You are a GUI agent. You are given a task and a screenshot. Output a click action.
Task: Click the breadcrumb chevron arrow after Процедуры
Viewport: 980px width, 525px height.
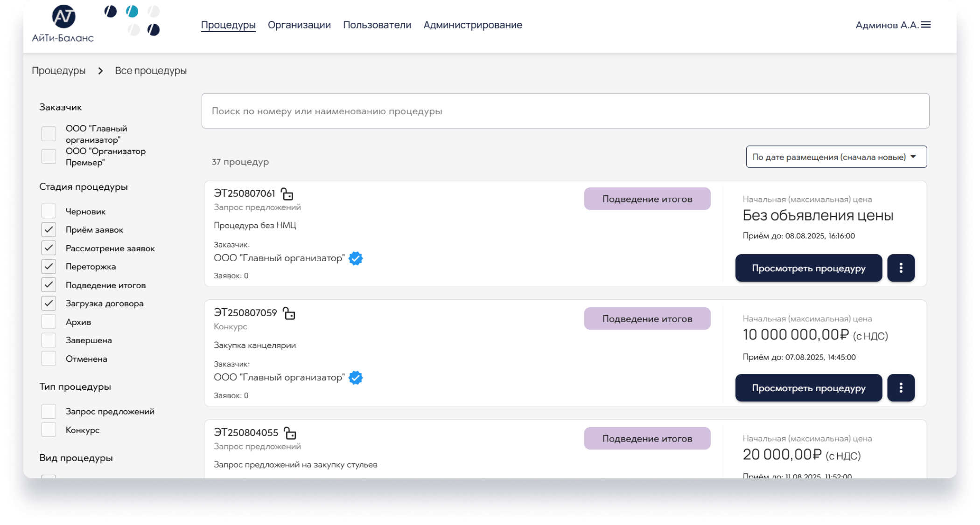[x=100, y=71]
